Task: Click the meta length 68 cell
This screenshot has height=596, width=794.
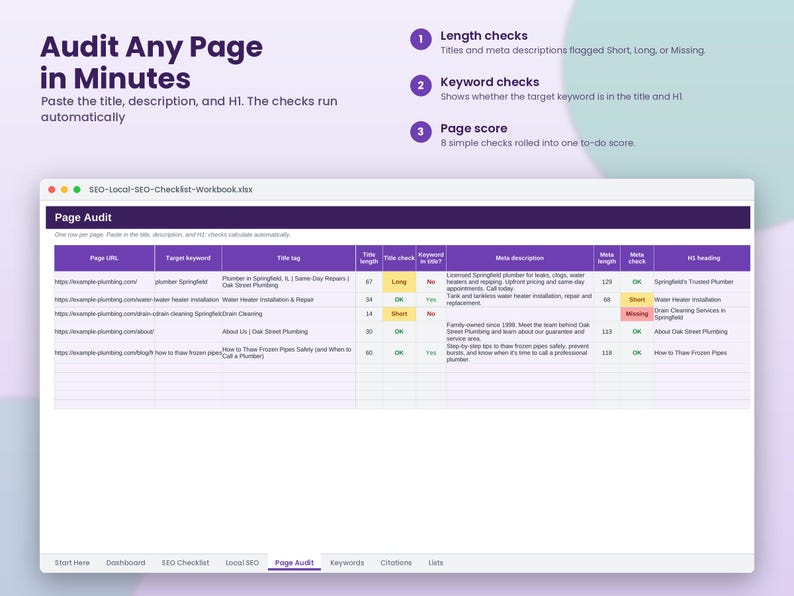Action: coord(607,300)
